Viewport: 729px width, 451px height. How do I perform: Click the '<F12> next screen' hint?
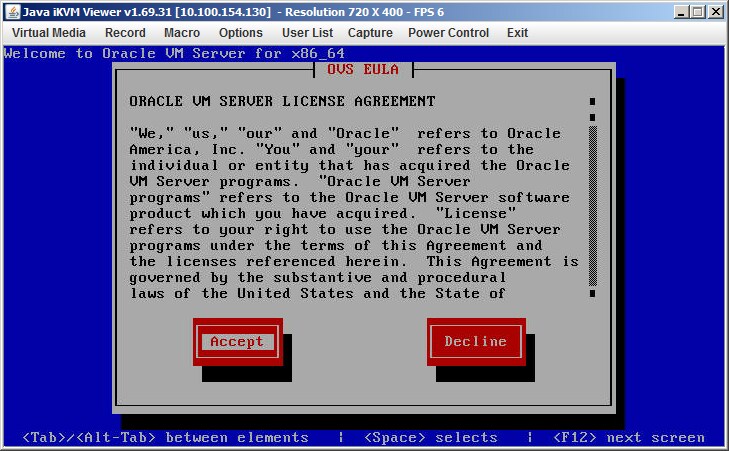pyautogui.click(x=629, y=438)
